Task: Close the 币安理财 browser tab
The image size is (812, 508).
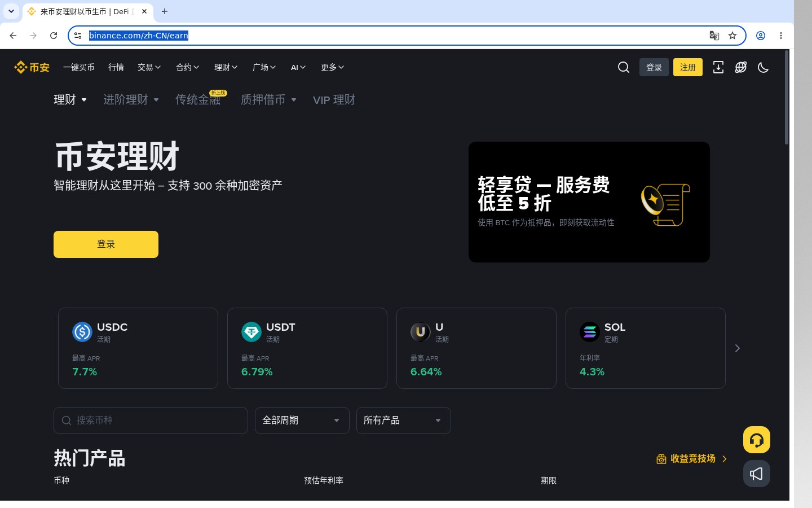Action: 144,11
